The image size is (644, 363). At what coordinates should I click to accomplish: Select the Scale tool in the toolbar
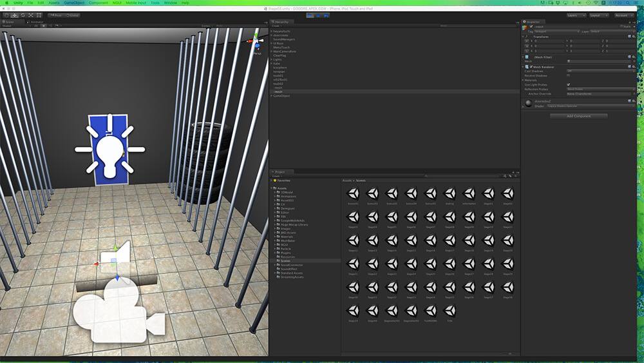click(30, 15)
